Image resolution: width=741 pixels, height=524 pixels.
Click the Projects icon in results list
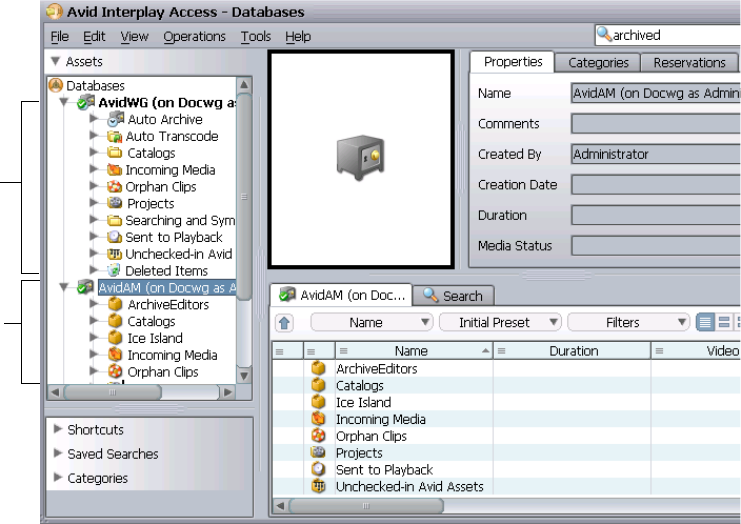click(x=318, y=452)
